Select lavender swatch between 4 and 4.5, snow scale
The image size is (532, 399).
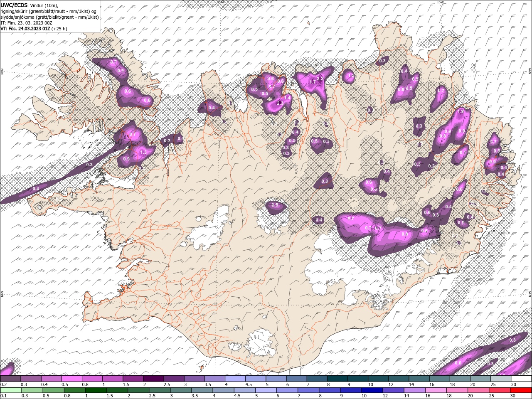[x=235, y=379]
